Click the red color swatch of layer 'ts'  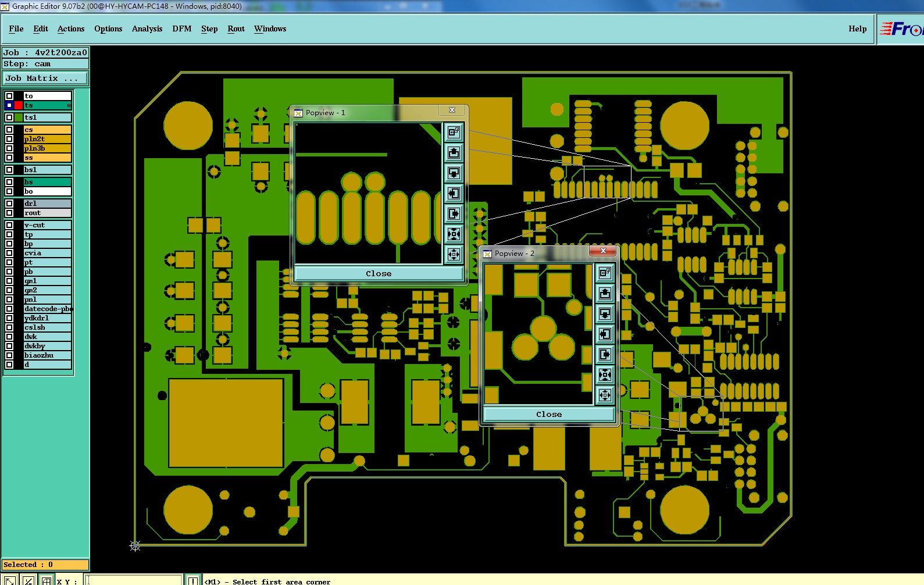pyautogui.click(x=19, y=105)
